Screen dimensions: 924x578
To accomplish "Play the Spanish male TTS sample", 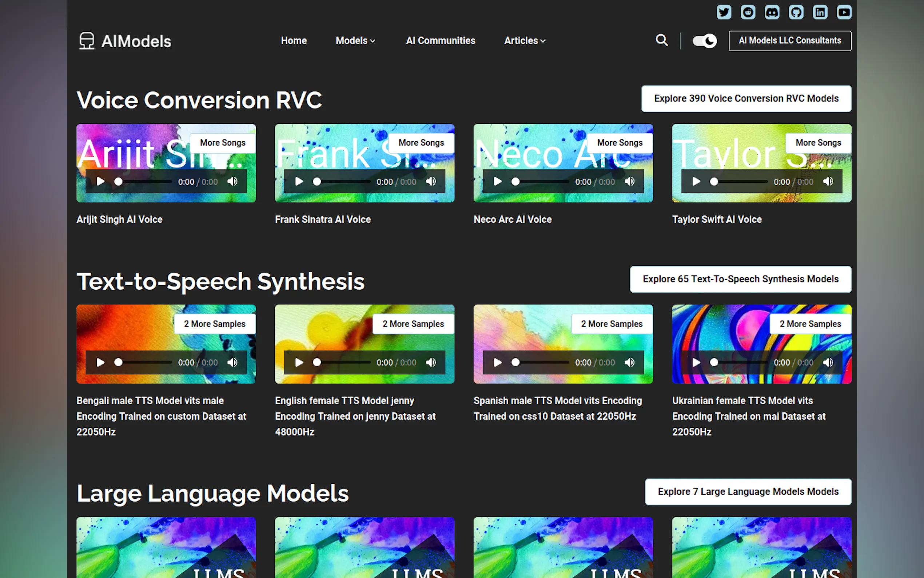I will pos(497,363).
